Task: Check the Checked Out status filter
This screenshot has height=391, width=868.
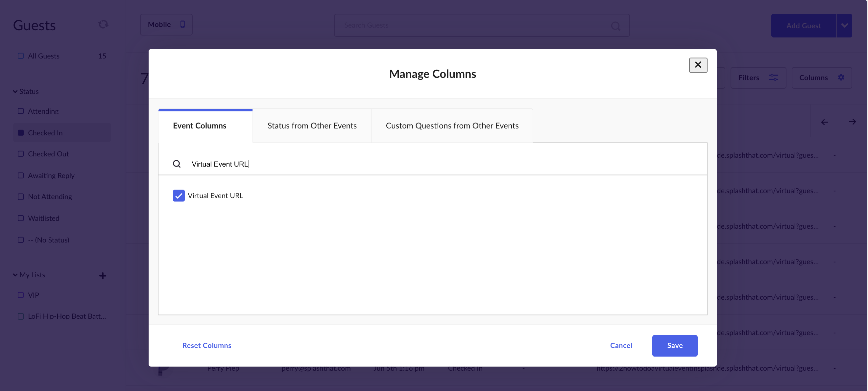Action: (21, 154)
